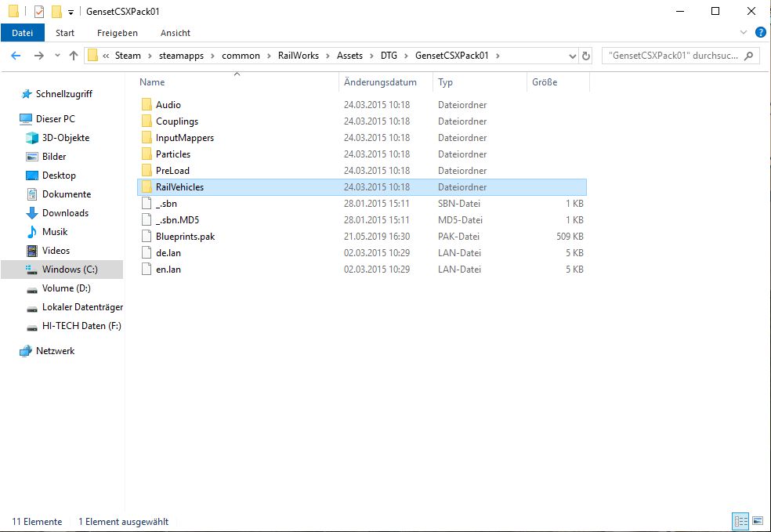Select the _.sbn.MD5 file icon

coord(146,220)
